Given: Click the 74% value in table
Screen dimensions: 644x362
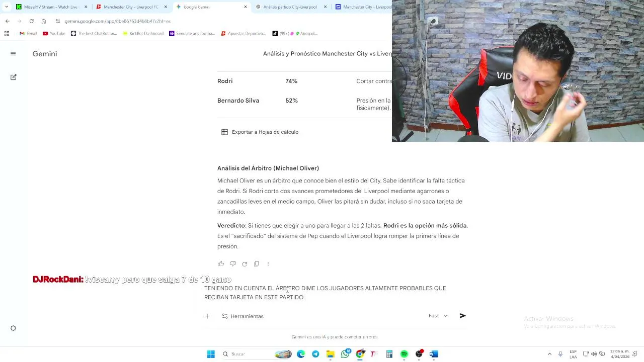Looking at the screenshot, I should [x=291, y=81].
